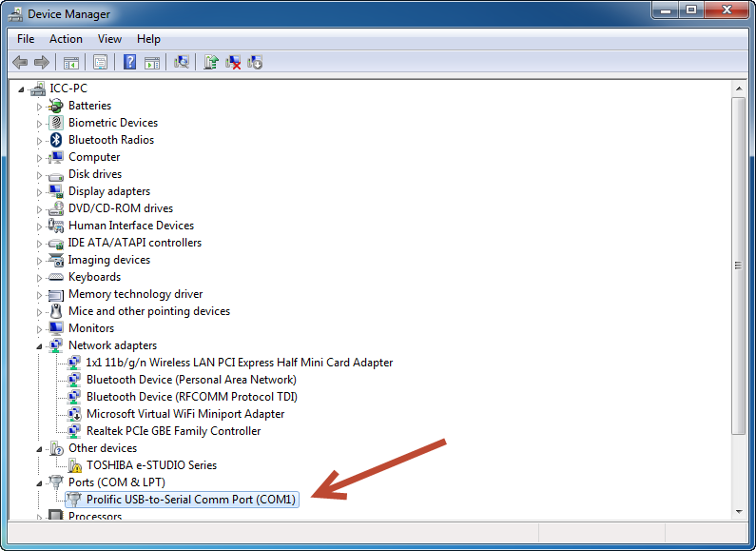Open the Action menu
Viewport: 756px width, 551px height.
point(66,39)
